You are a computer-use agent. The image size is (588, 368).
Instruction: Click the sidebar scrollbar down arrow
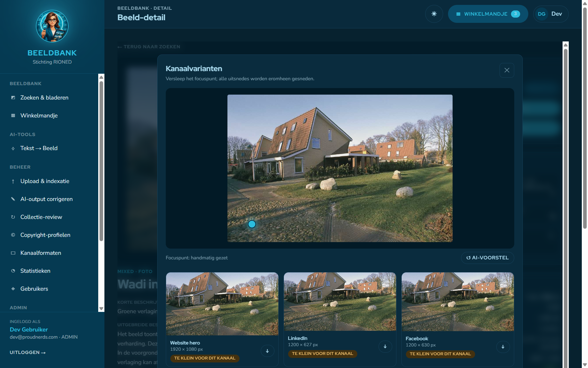point(101,309)
